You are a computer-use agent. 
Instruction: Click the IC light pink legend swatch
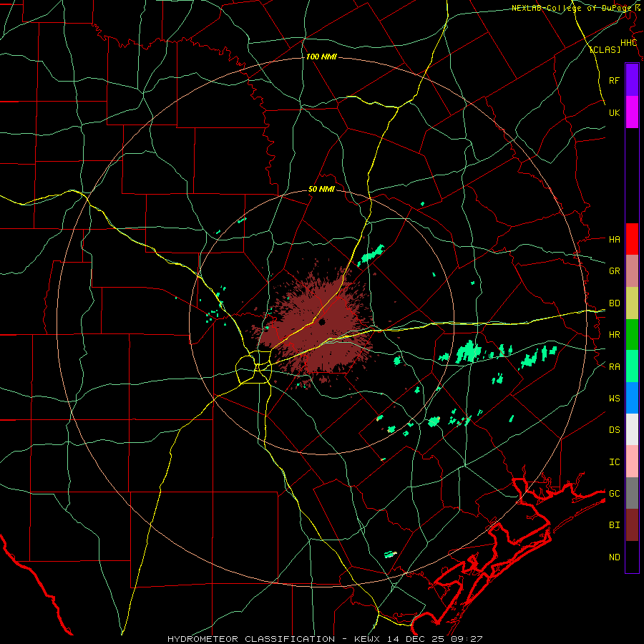[x=632, y=462]
